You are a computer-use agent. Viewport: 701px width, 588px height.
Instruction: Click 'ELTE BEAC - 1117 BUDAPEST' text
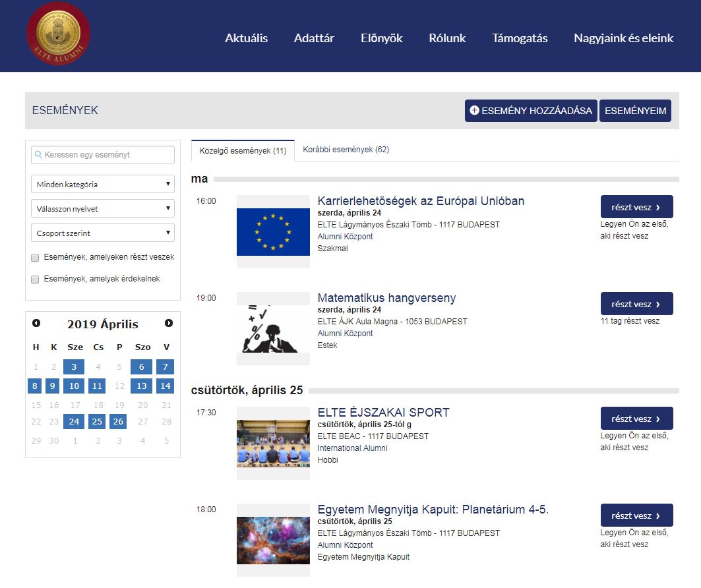373,436
